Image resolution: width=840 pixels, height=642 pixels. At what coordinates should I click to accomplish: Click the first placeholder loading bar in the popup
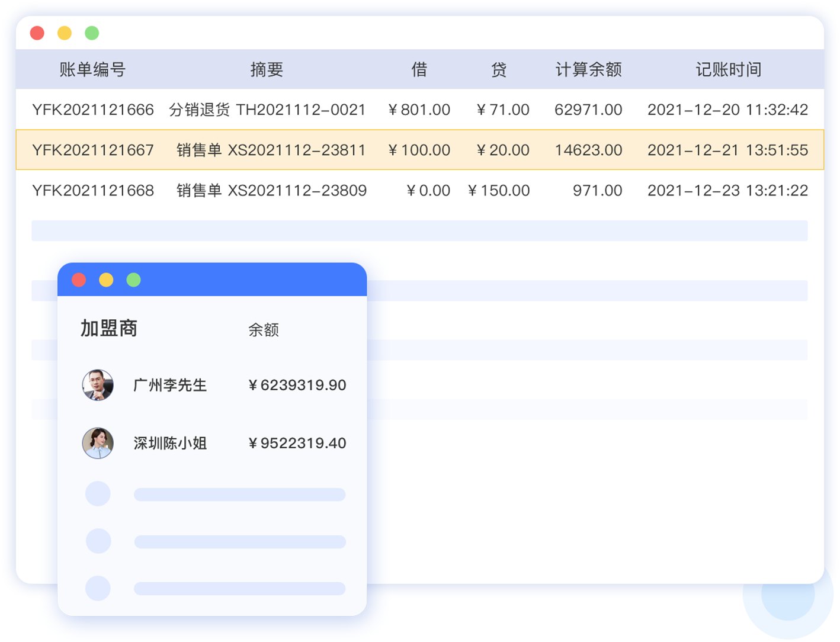(x=240, y=495)
